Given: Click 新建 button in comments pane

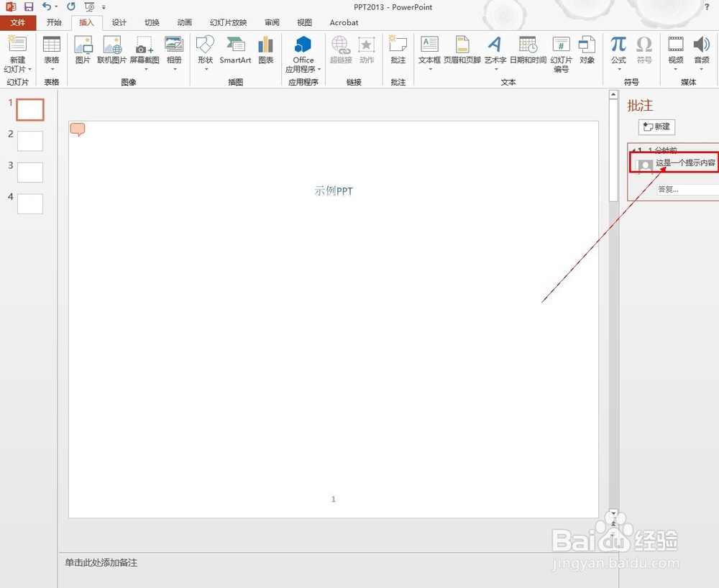Looking at the screenshot, I should click(x=656, y=127).
